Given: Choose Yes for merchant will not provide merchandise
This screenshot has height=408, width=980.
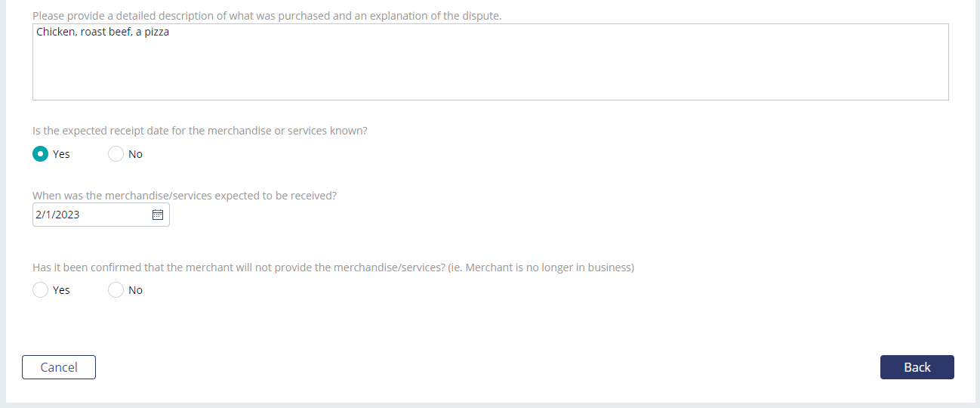Looking at the screenshot, I should (x=41, y=290).
